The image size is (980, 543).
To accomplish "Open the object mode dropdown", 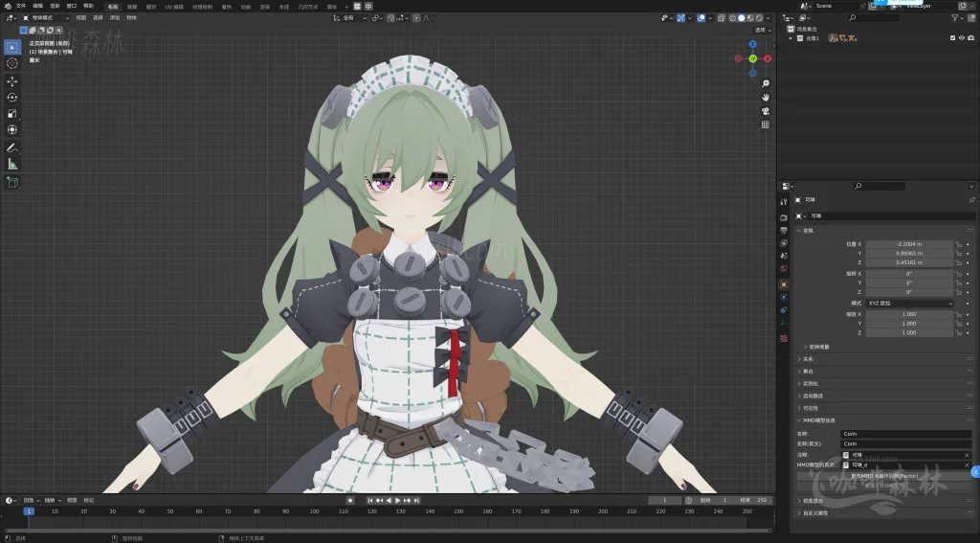I will click(46, 18).
